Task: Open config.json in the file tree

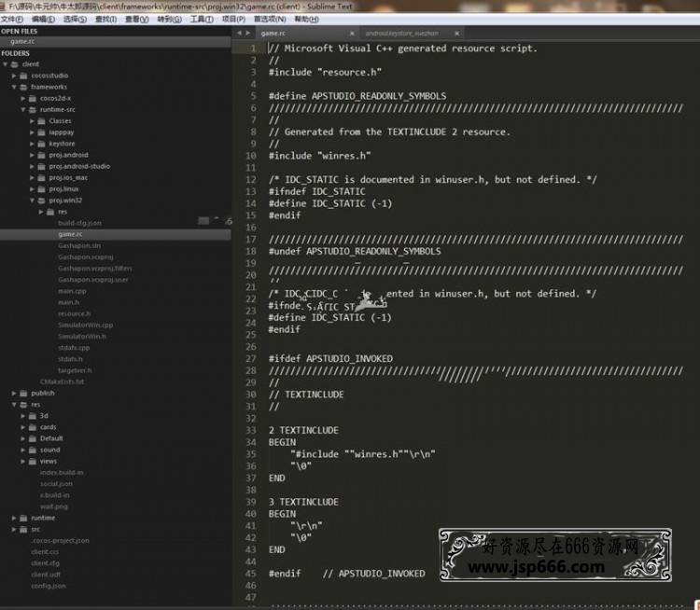Action: click(x=48, y=586)
